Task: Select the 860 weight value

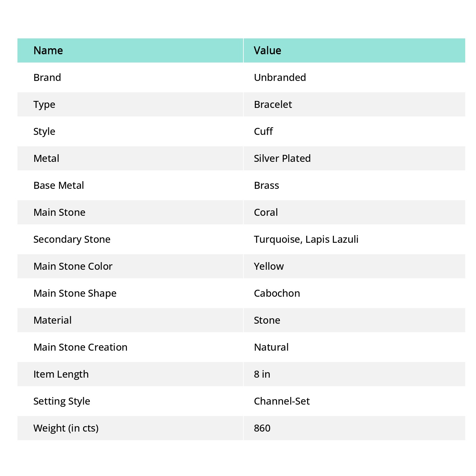Action: click(x=262, y=428)
